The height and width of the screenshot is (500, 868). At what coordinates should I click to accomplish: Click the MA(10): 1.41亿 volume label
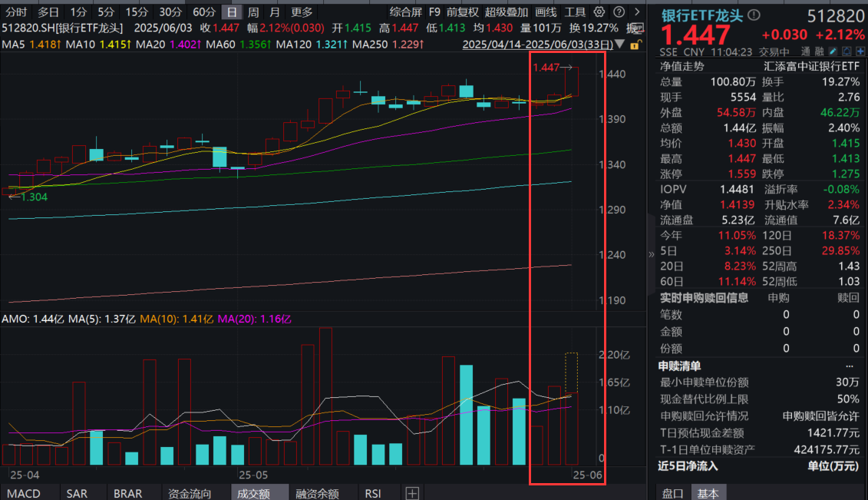177,319
